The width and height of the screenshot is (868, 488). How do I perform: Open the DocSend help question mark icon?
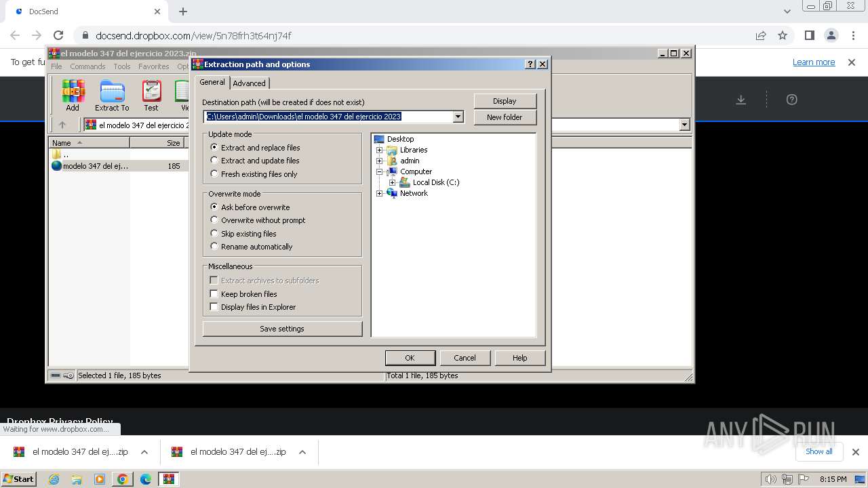click(x=791, y=100)
